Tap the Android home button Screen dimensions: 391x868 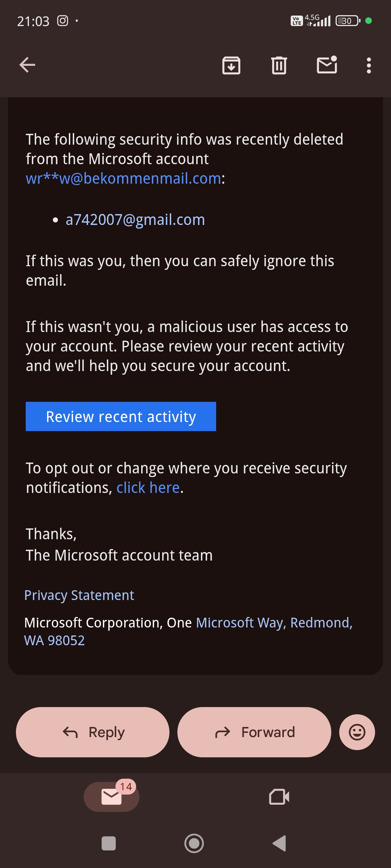point(194,843)
